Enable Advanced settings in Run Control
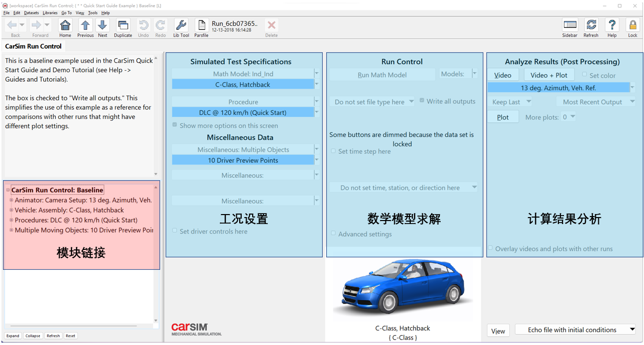 333,234
